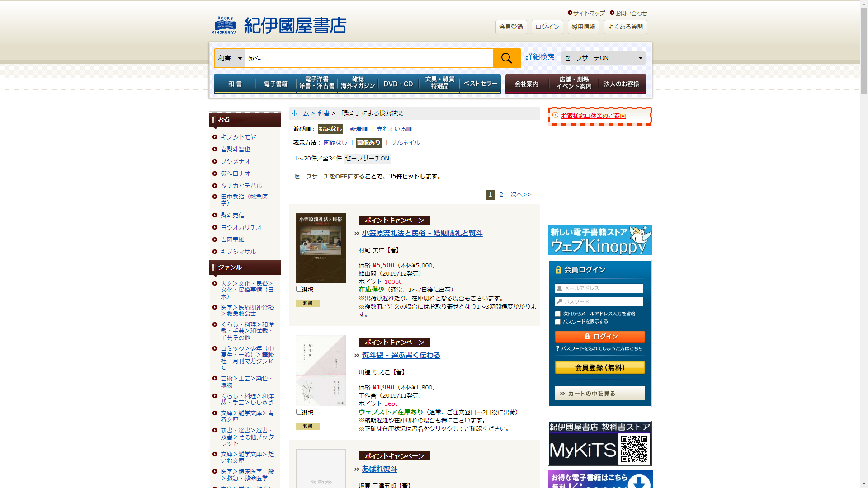Click the メールアドレス input field
Screen dimensions: 868x488
[599, 288]
